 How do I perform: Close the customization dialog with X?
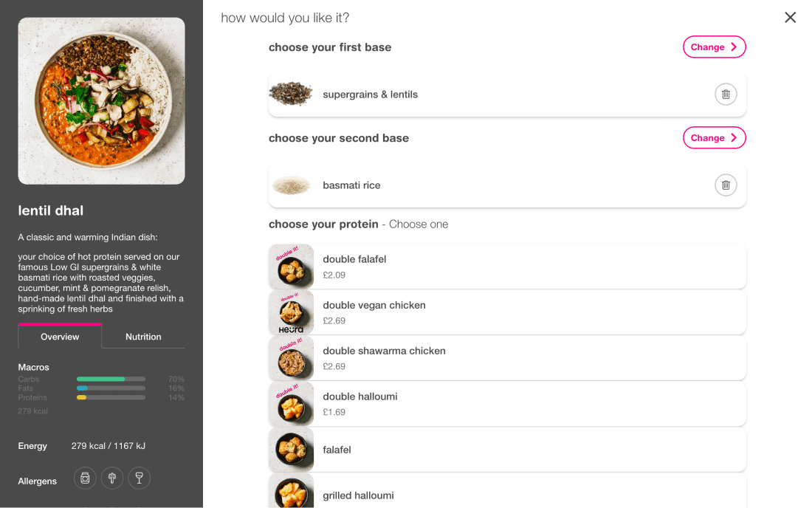tap(790, 18)
